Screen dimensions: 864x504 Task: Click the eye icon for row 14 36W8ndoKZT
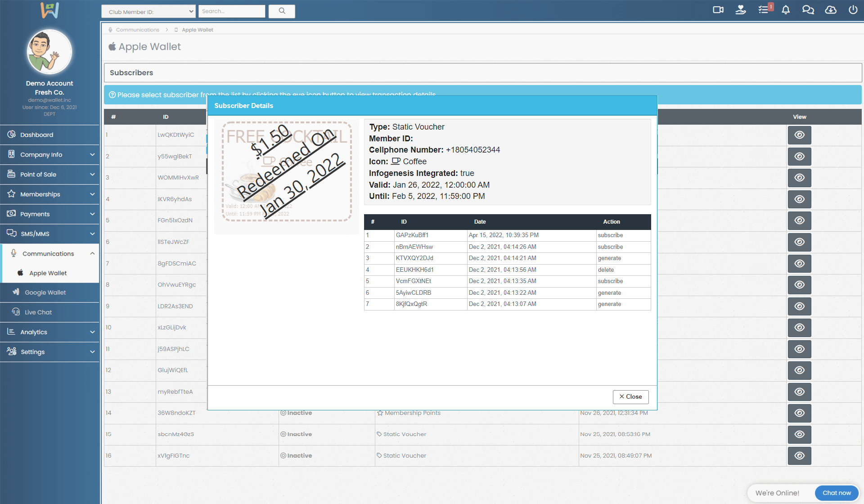point(799,413)
